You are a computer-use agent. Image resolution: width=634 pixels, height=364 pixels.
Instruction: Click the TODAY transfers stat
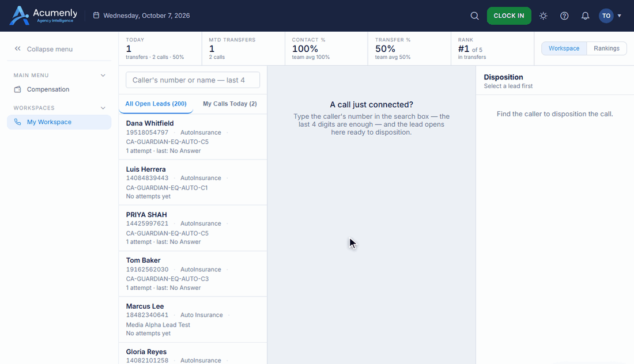click(x=160, y=48)
